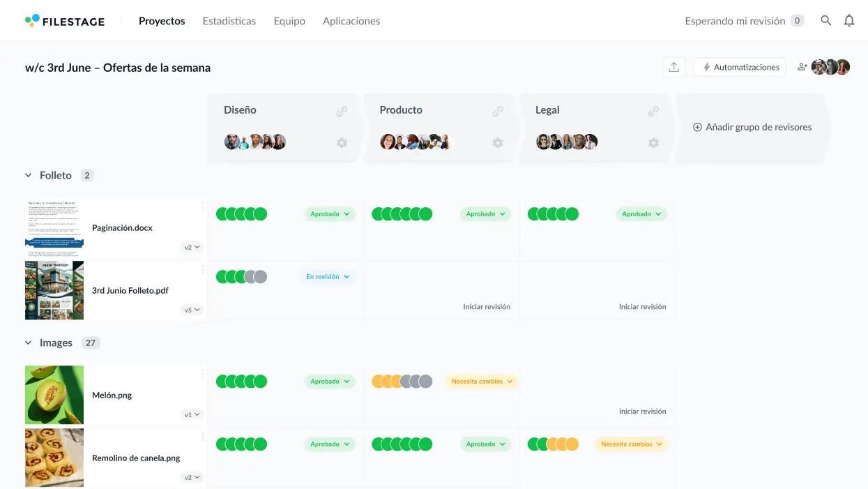868x489 pixels.
Task: Collapse the Images section
Action: tap(29, 343)
